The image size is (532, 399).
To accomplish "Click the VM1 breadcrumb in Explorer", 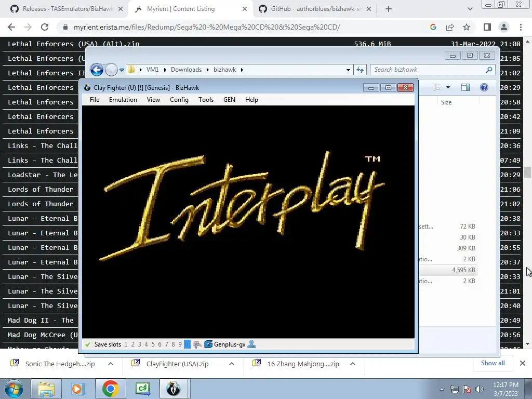I will coord(152,70).
